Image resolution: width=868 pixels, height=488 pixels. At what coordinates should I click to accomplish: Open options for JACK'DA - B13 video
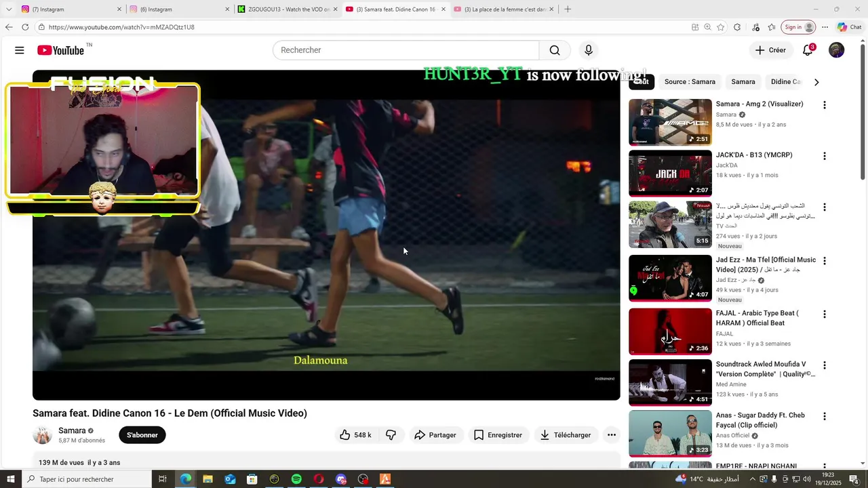click(825, 156)
